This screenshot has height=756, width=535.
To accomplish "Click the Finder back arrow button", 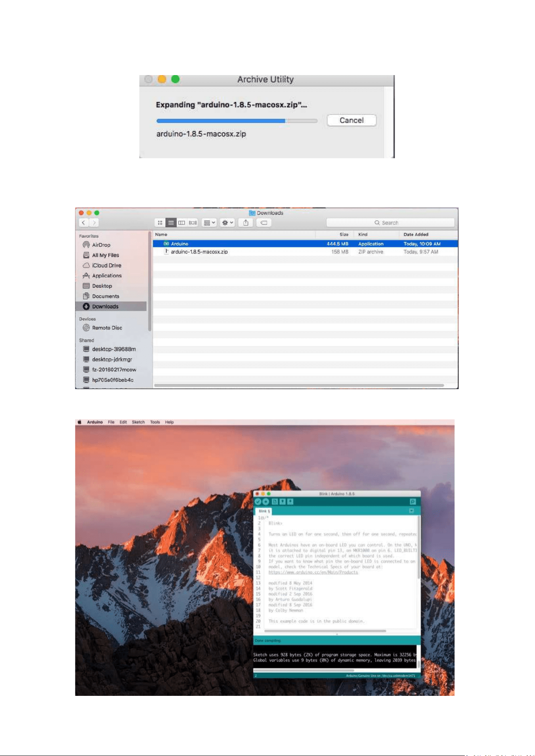I will click(x=84, y=222).
